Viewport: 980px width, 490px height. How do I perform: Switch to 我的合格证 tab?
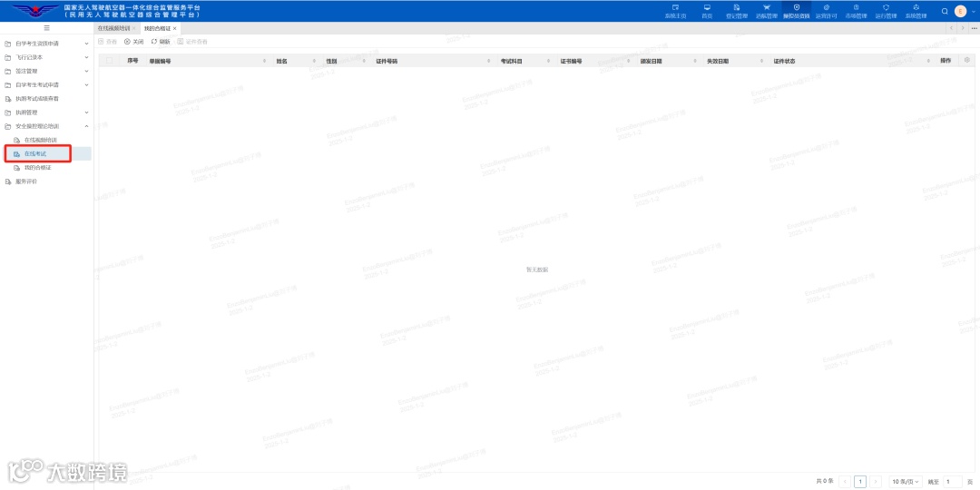pos(158,29)
